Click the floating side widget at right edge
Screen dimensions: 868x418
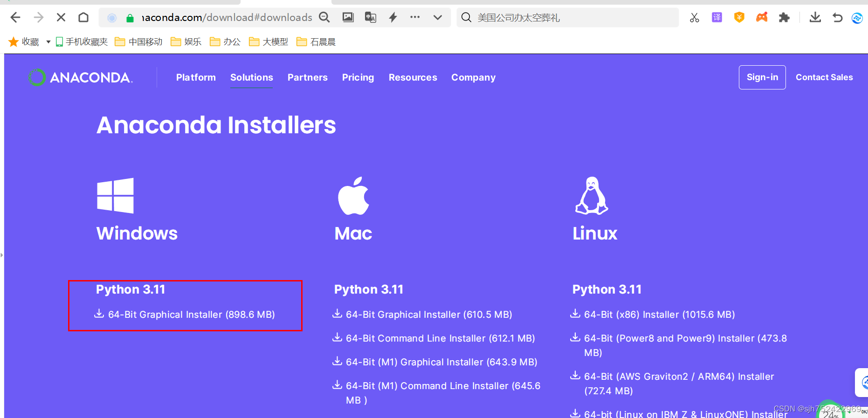pos(862,383)
